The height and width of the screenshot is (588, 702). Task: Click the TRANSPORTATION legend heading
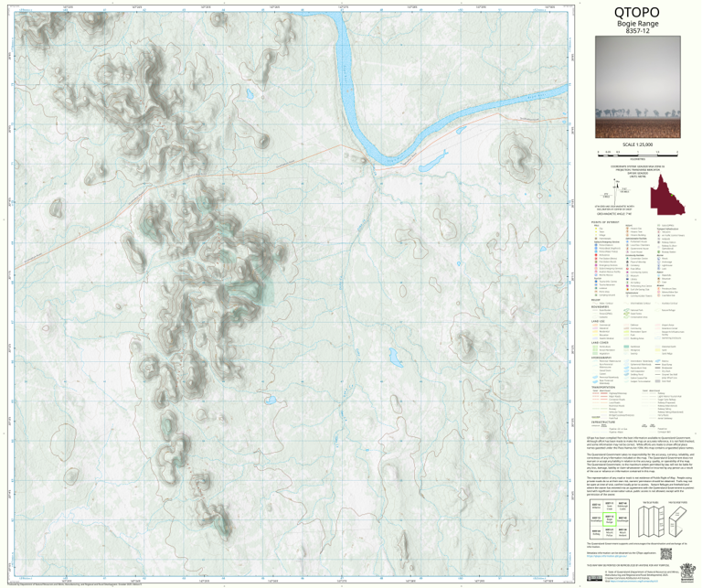click(603, 387)
